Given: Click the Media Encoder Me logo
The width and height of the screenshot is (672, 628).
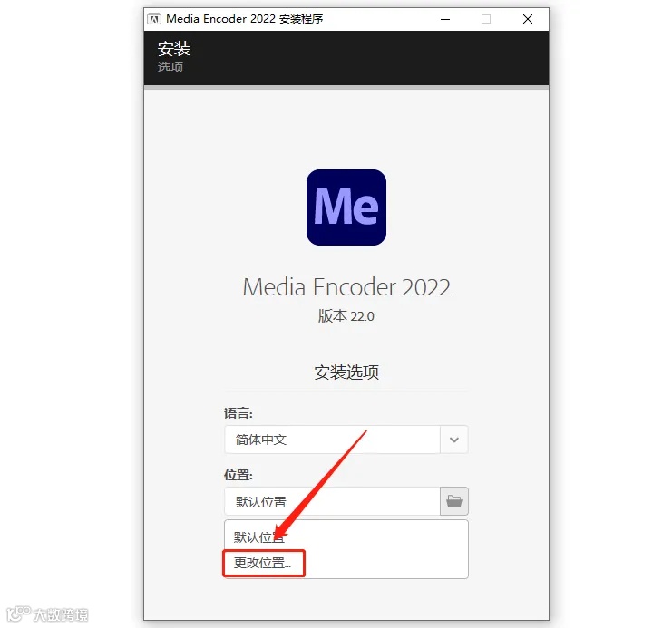Looking at the screenshot, I should click(x=346, y=208).
